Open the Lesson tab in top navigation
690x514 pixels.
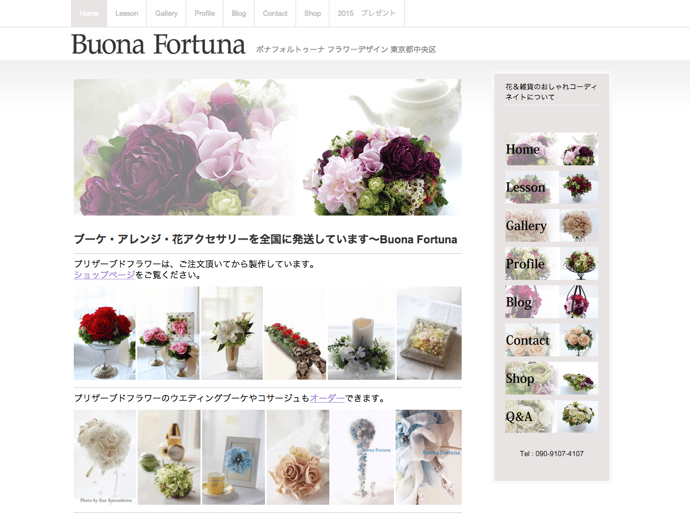coord(127,13)
